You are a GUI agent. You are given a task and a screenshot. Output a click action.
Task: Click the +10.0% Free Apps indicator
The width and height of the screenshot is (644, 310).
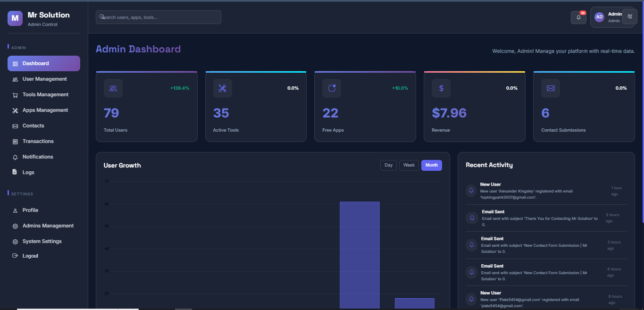coord(400,88)
